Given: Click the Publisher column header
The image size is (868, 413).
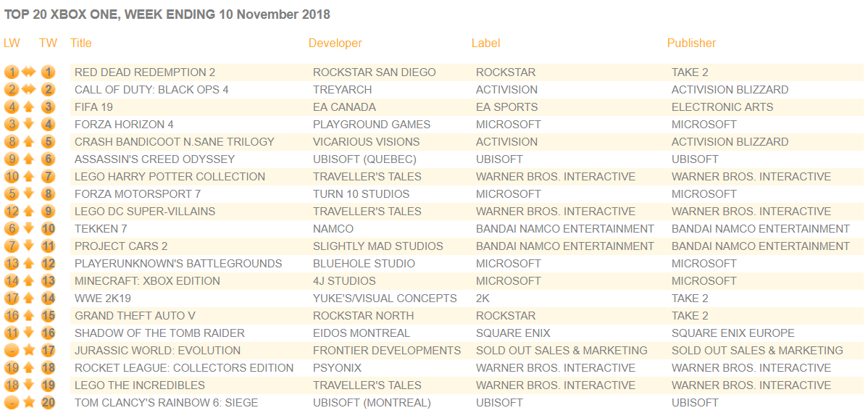Looking at the screenshot, I should [x=691, y=43].
